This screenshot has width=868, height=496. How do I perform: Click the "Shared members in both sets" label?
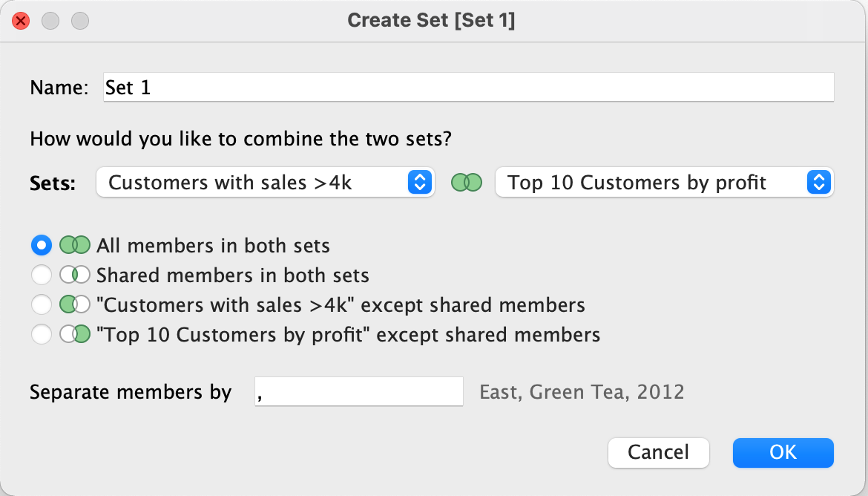point(232,275)
